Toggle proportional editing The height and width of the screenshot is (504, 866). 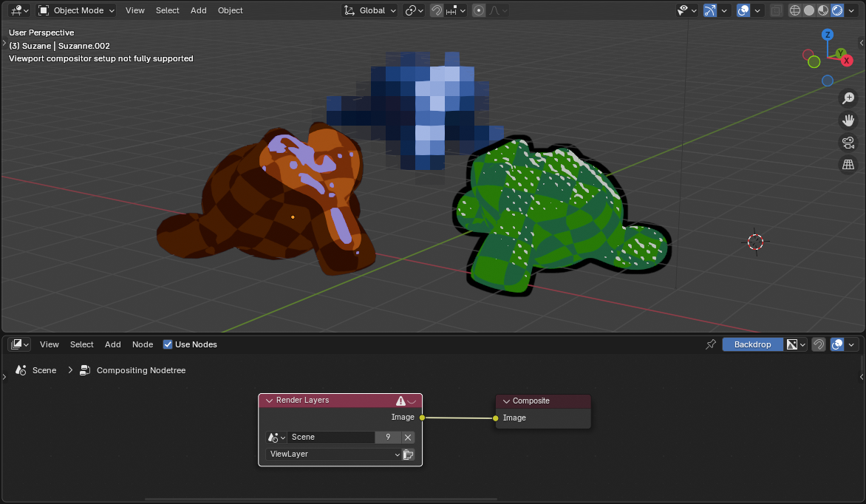point(479,10)
